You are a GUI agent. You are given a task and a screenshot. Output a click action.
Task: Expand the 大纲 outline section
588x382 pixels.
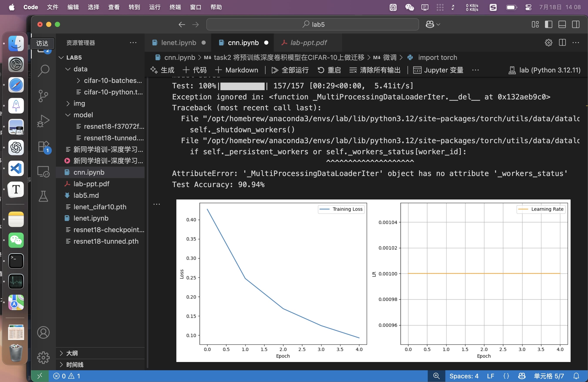click(x=72, y=353)
